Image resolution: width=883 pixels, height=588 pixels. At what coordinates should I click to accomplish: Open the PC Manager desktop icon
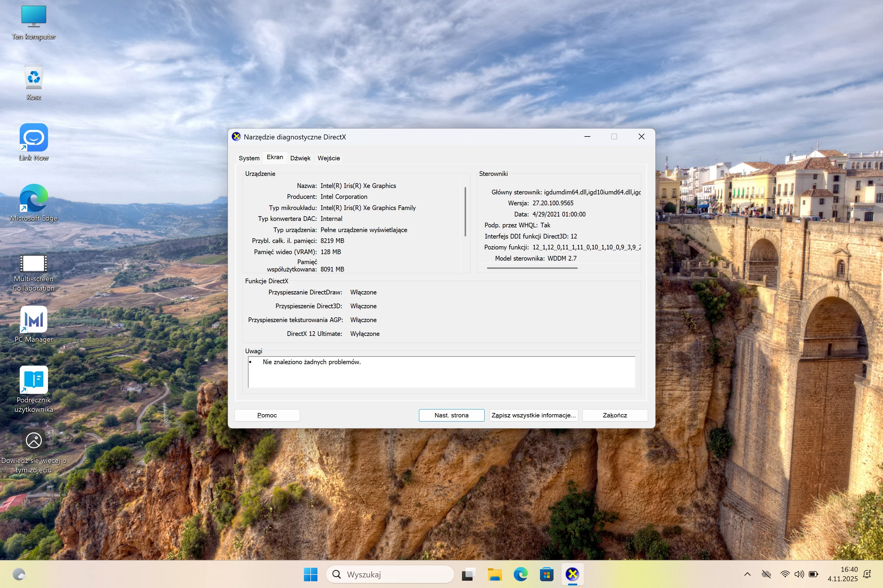34,319
